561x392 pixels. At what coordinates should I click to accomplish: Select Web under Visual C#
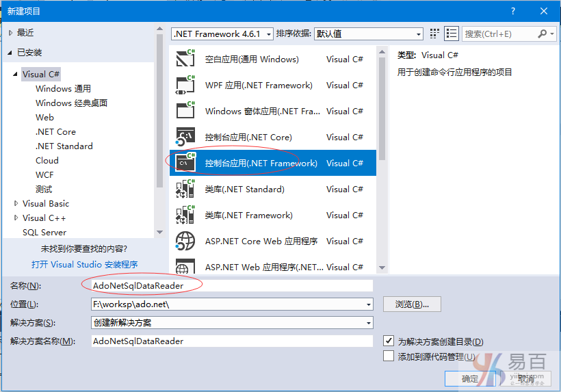tap(44, 117)
